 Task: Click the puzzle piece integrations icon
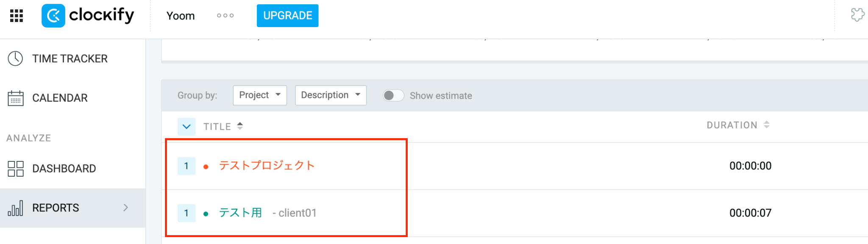[x=857, y=15]
